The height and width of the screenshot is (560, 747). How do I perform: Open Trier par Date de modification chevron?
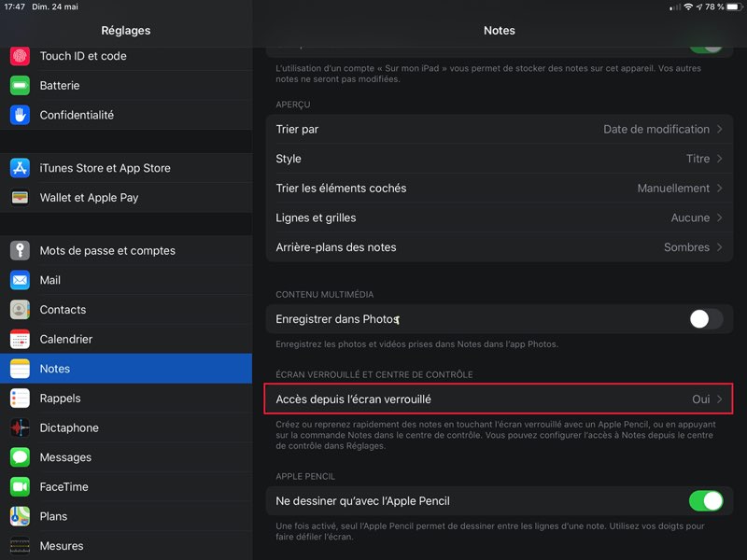[x=719, y=130]
